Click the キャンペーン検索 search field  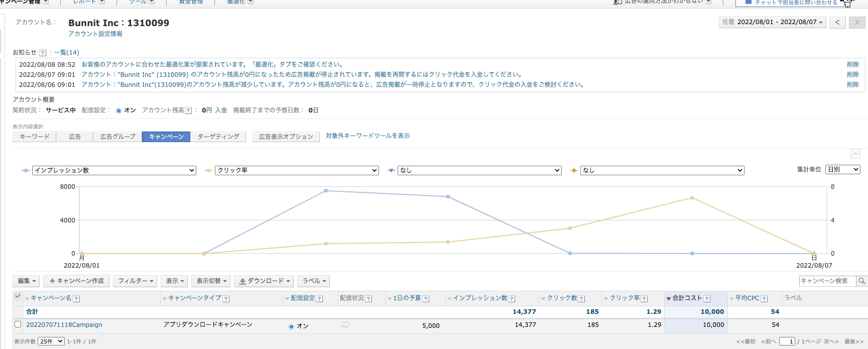[827, 281]
